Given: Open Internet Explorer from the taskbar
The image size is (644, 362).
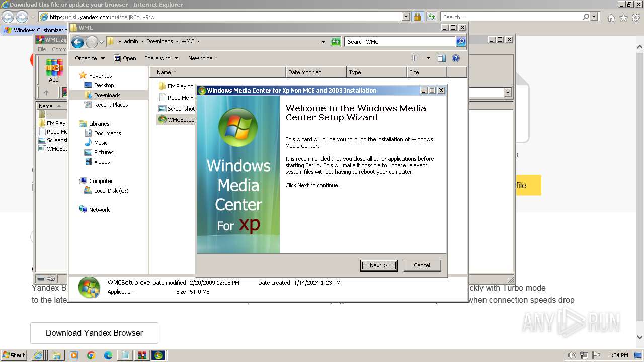Looking at the screenshot, I should pyautogui.click(x=38, y=355).
